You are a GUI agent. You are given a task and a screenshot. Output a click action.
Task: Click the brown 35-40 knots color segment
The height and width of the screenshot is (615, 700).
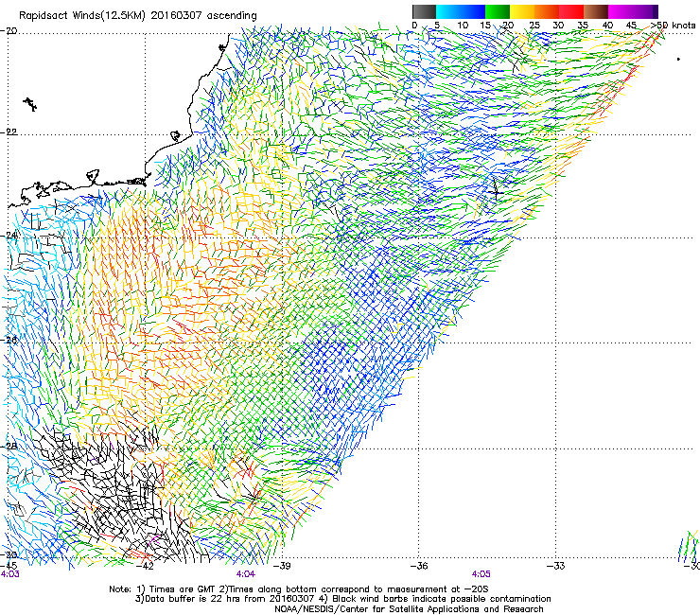click(596, 11)
